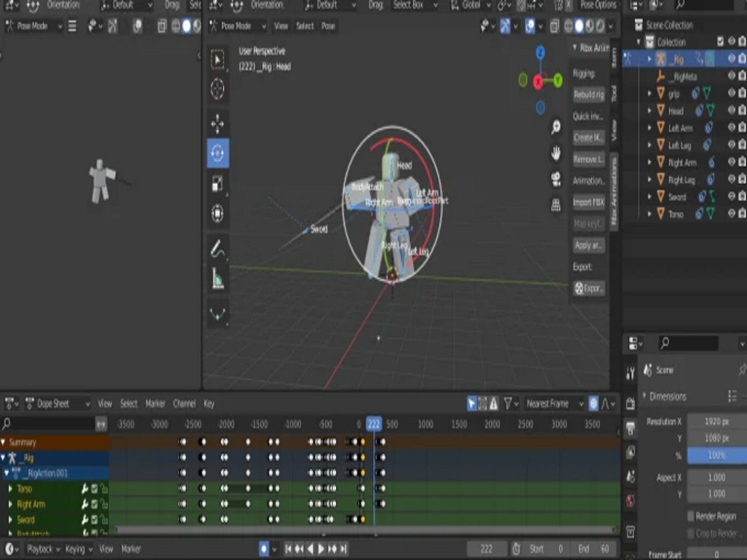The width and height of the screenshot is (747, 560).
Task: Click the current frame field showing 222
Action: (487, 549)
